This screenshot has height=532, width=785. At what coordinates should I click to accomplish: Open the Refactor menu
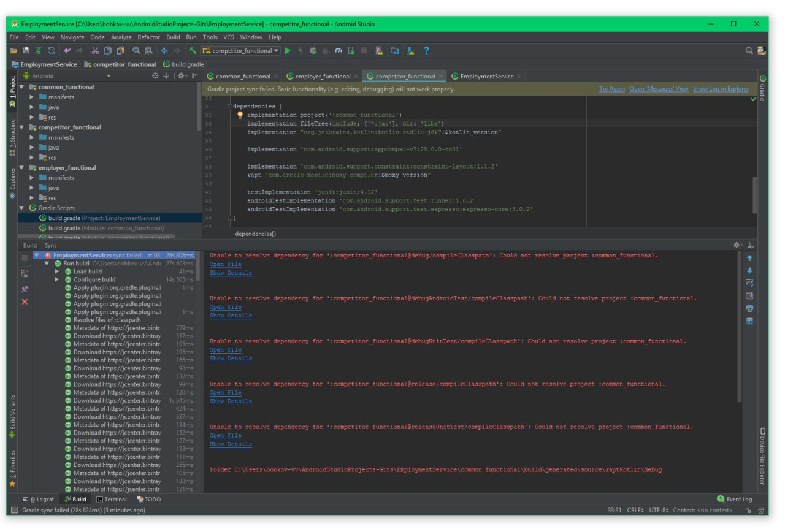148,37
